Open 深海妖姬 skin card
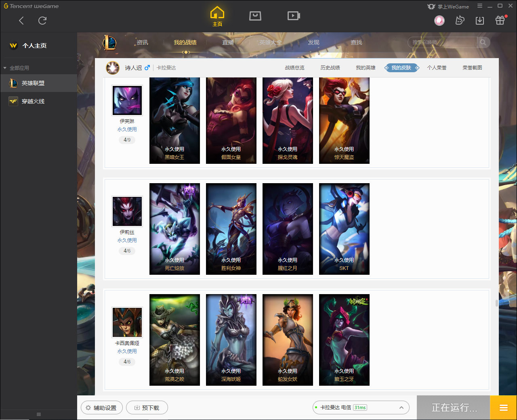The height and width of the screenshot is (420, 517). click(x=231, y=340)
